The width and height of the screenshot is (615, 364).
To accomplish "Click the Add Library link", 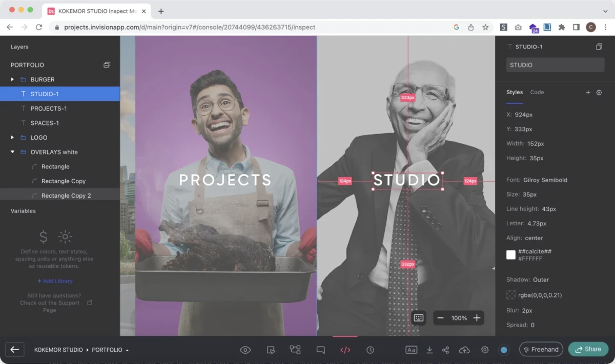I will 55,281.
